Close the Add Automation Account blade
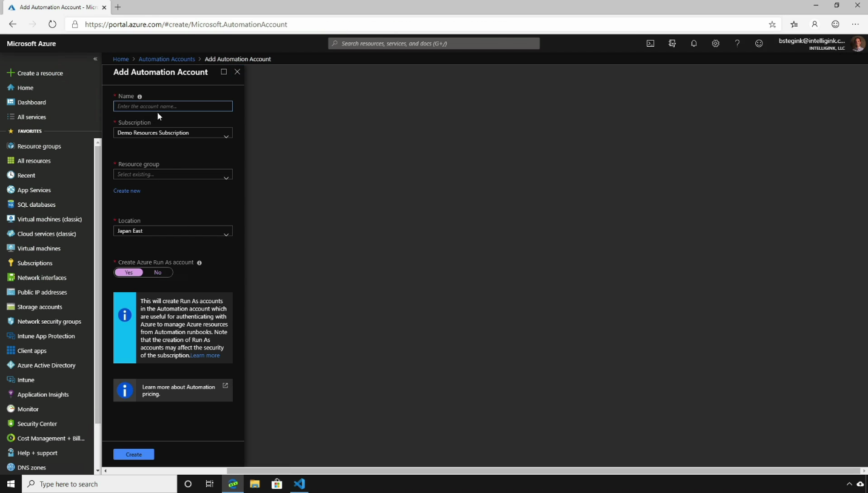 point(237,72)
